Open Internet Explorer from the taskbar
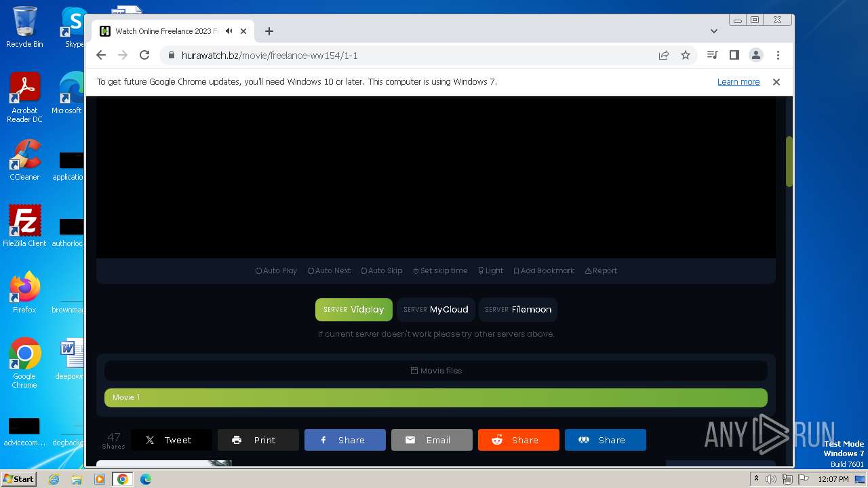The height and width of the screenshot is (488, 868). [54, 479]
